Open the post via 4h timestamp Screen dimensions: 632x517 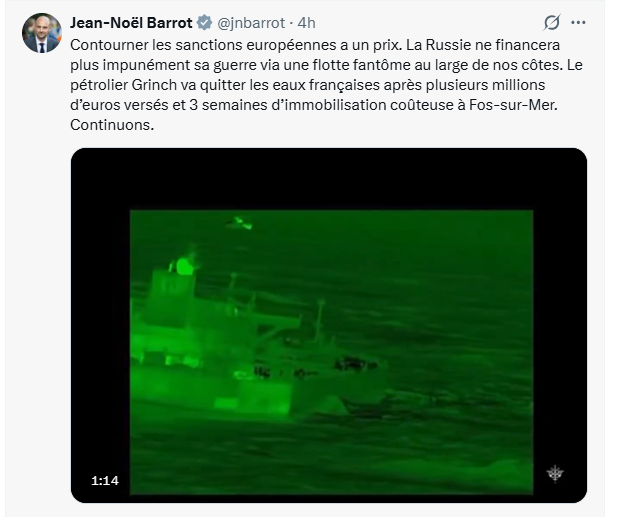point(306,23)
